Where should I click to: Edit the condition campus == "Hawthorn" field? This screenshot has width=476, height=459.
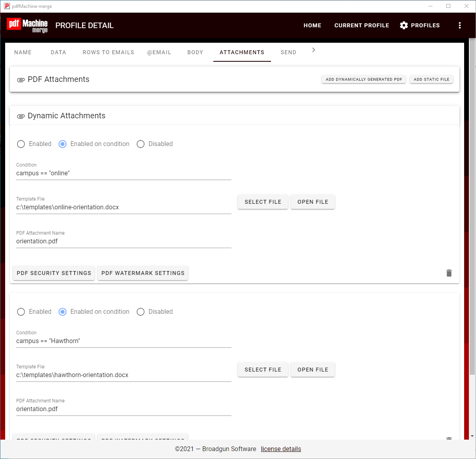[124, 341]
